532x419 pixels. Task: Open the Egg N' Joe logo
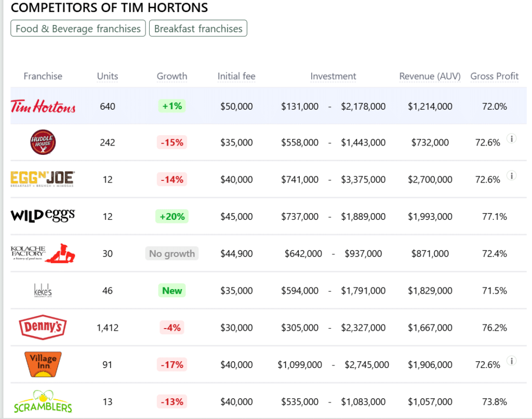click(43, 179)
